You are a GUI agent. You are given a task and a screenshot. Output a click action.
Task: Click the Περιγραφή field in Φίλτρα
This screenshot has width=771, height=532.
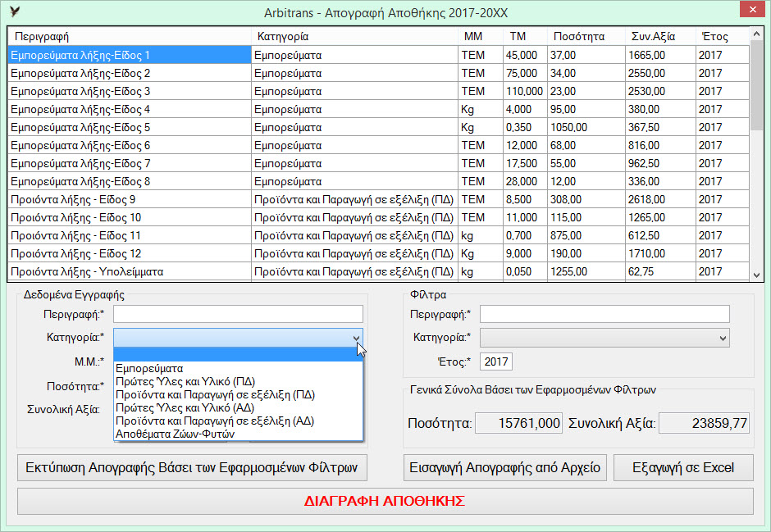click(604, 314)
